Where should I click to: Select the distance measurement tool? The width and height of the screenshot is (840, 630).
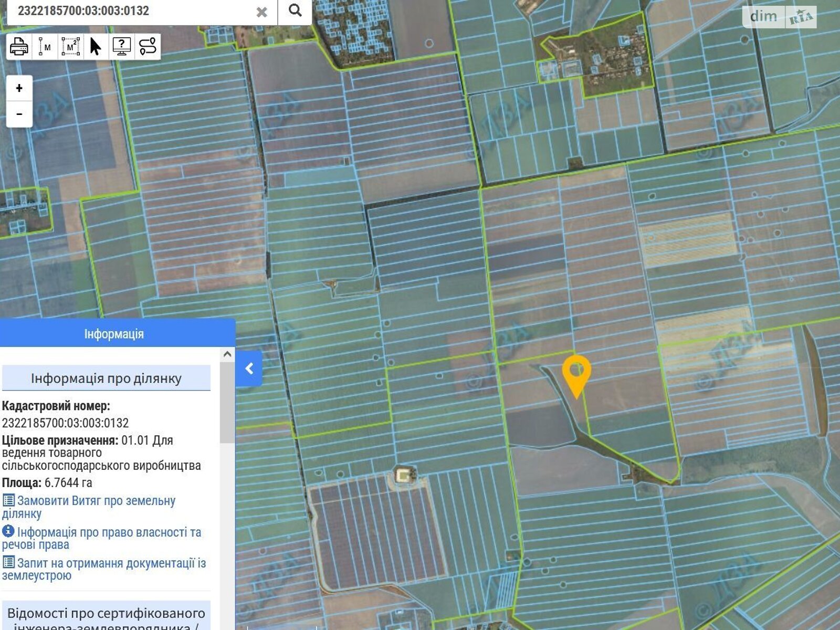[45, 47]
